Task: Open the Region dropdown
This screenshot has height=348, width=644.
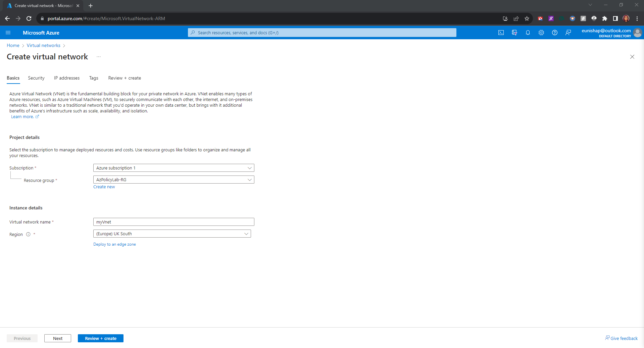Action: tap(172, 234)
